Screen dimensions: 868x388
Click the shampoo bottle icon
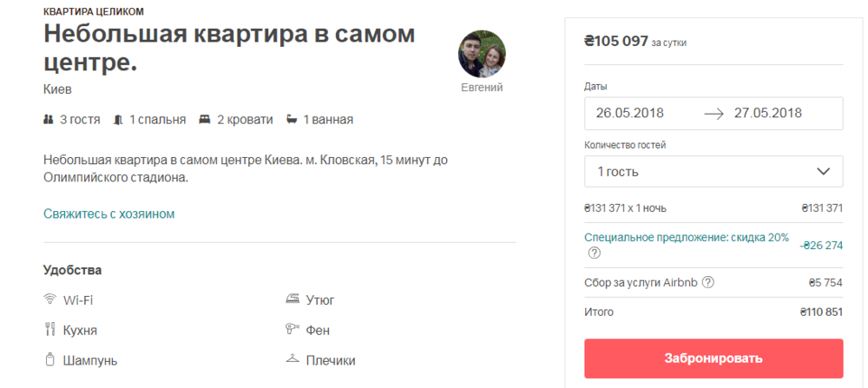point(49,359)
